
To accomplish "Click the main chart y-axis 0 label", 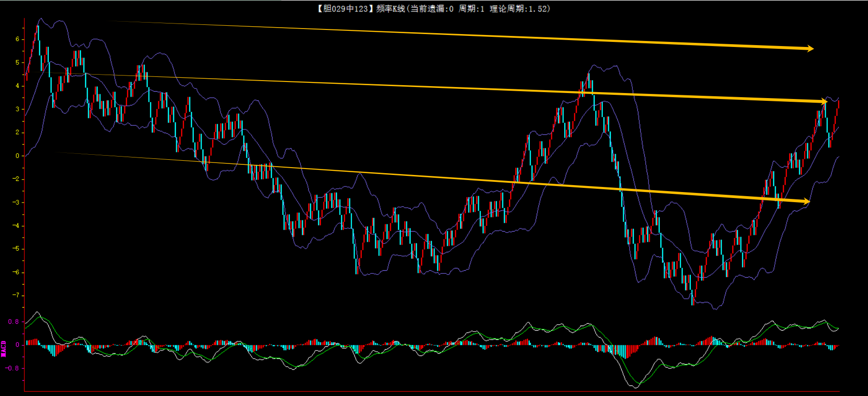I will point(17,156).
